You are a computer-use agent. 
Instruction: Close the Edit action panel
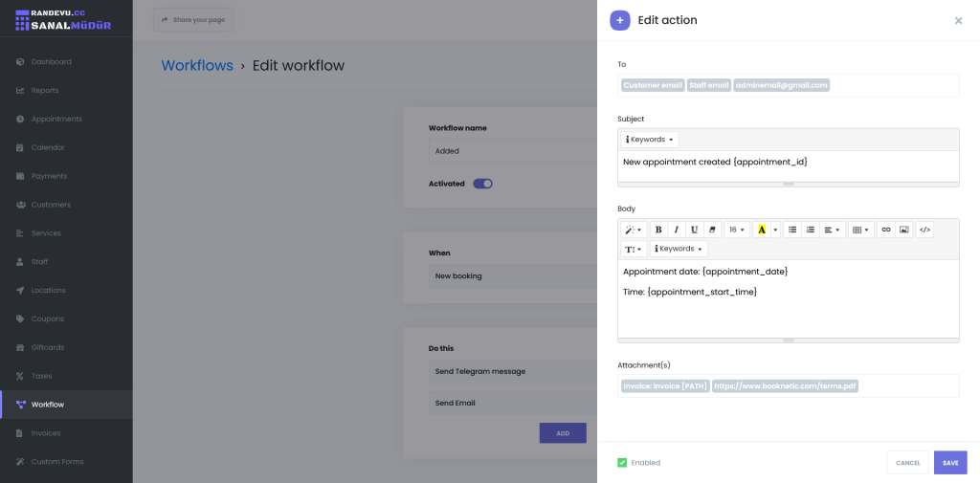(x=959, y=20)
